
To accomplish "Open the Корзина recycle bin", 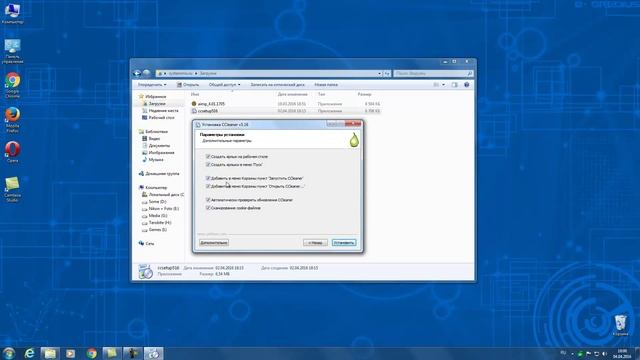I will pyautogui.click(x=620, y=325).
